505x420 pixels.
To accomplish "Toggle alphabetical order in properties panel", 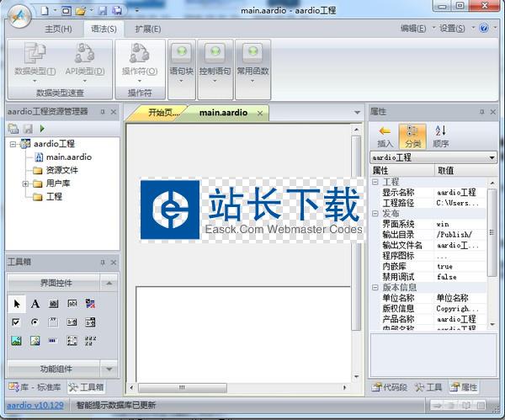I will [x=440, y=136].
